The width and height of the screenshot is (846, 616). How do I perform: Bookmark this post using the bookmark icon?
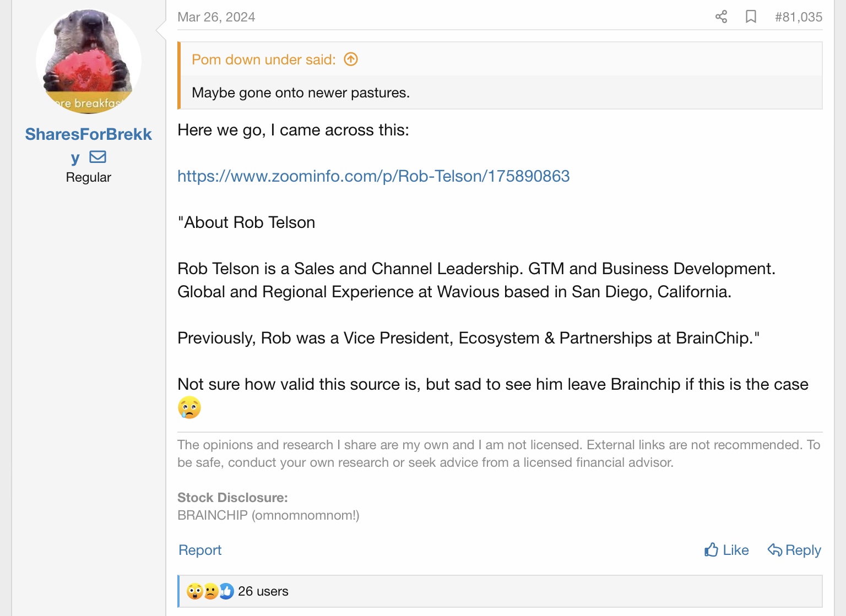pos(751,17)
